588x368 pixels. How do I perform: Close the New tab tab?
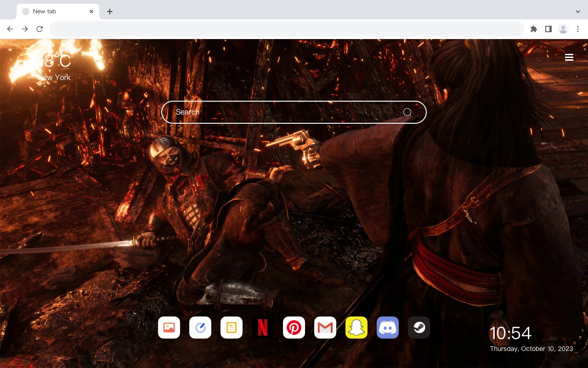tap(91, 11)
